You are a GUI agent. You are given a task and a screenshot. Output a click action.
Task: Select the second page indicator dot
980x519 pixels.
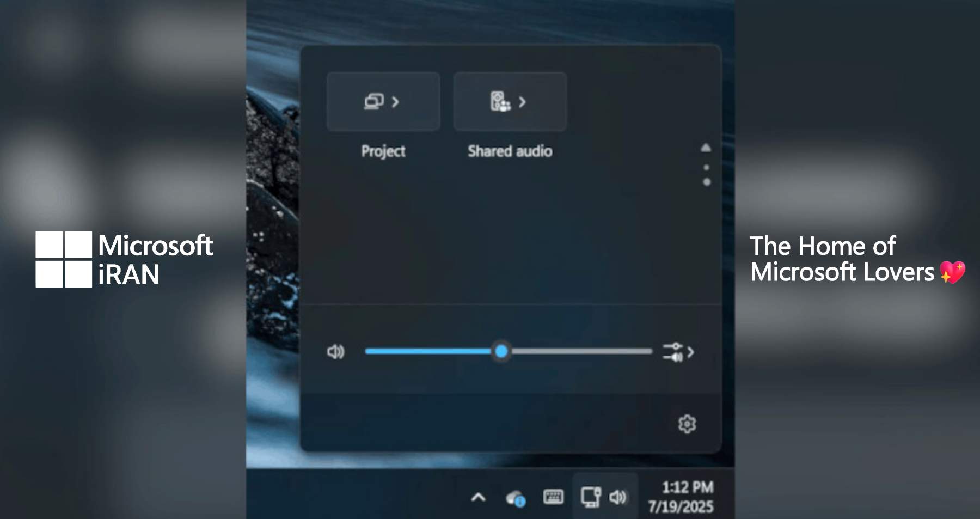pyautogui.click(x=707, y=182)
